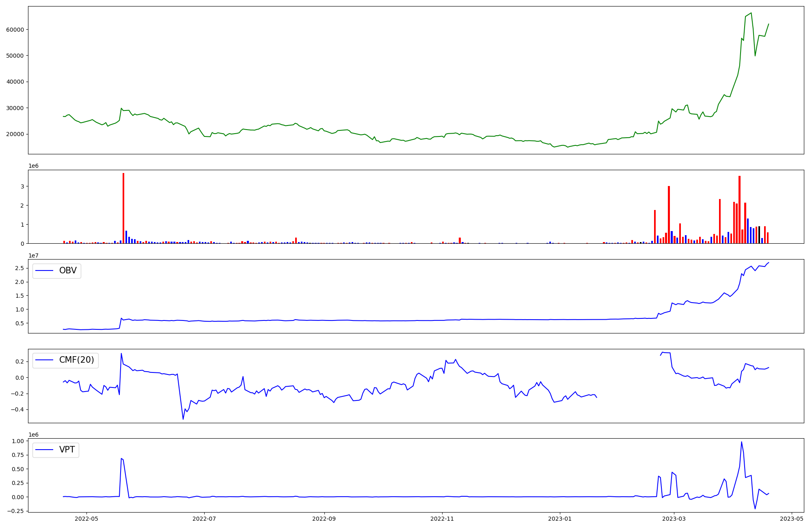Click the 2022-07 x-axis date label
This screenshot has width=812, height=528.
(204, 519)
